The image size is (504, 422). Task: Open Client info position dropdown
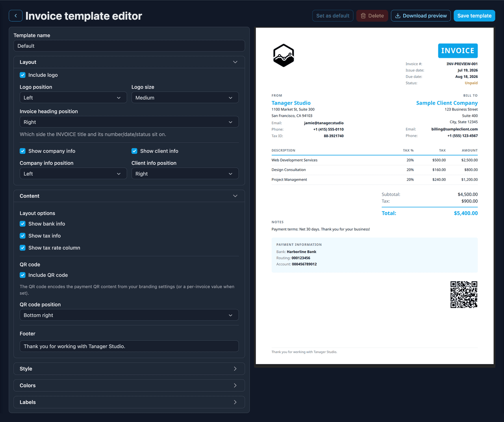point(185,173)
